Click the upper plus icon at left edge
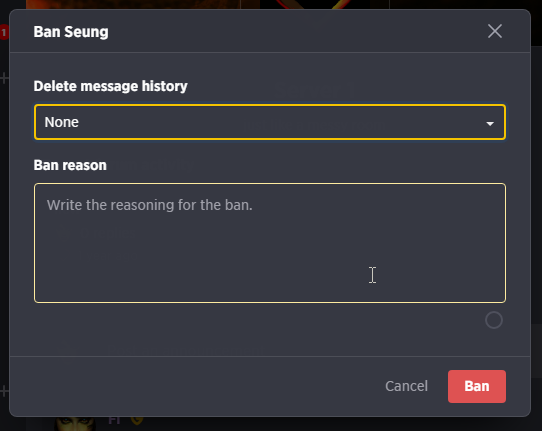The height and width of the screenshot is (431, 542). 4,78
